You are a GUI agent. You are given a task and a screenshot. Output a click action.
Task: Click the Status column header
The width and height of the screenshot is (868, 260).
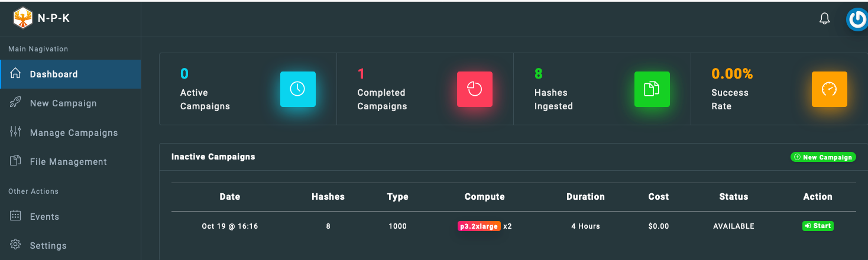(733, 197)
